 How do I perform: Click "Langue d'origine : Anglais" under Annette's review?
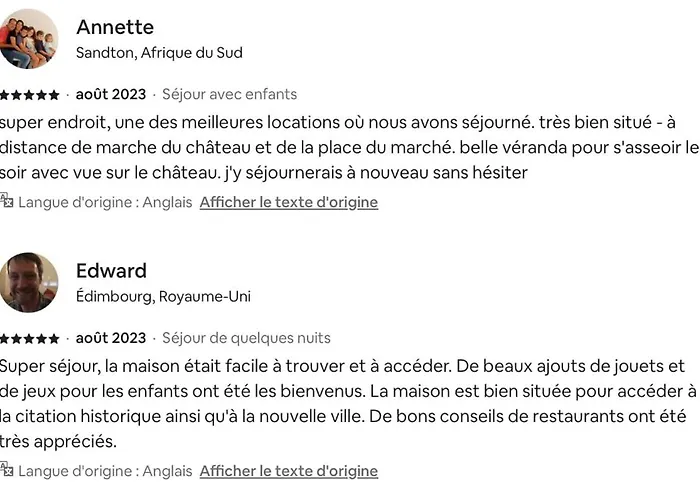pyautogui.click(x=105, y=202)
